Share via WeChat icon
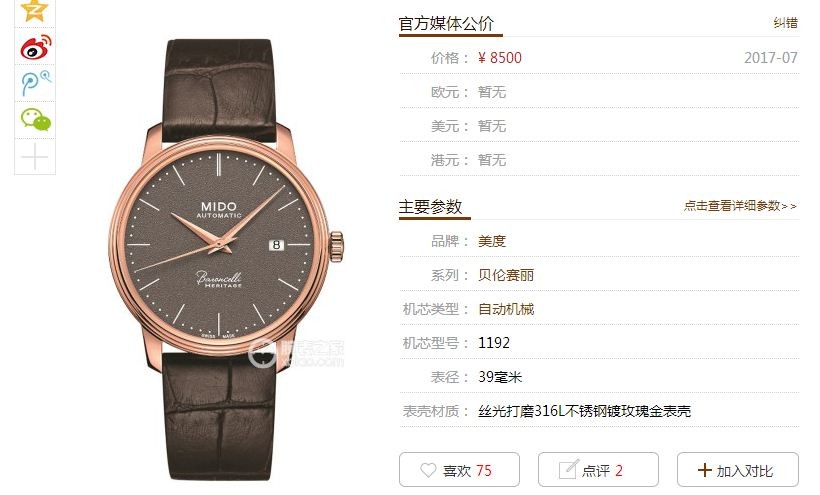Screen dimensions: 820x495 pyautogui.click(x=36, y=119)
